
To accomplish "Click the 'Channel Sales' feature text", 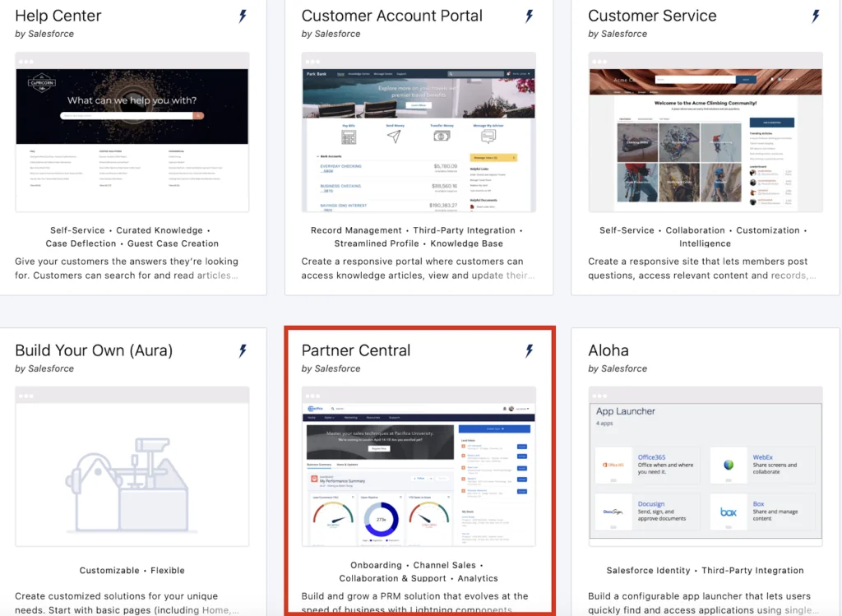I will click(445, 565).
